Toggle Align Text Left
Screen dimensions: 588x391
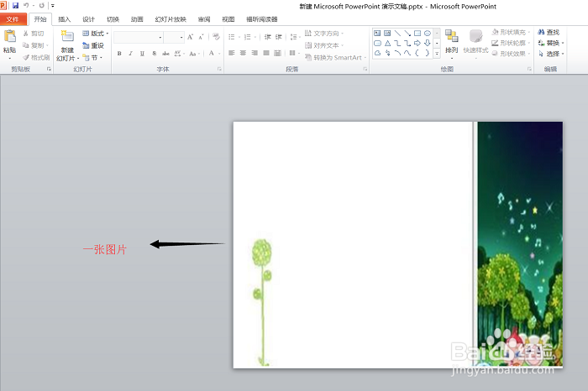pyautogui.click(x=231, y=53)
